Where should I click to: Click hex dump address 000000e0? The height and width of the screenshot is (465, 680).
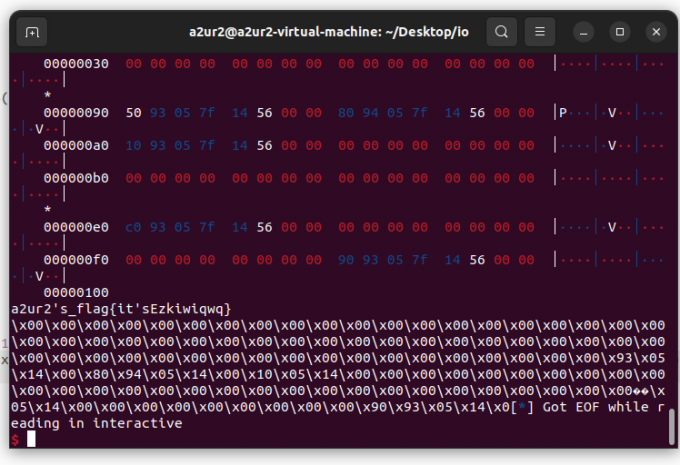tap(76, 227)
